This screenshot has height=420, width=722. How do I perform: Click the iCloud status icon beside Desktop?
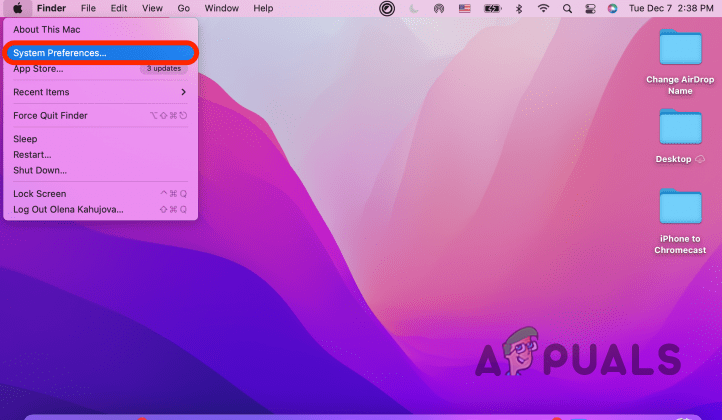pyautogui.click(x=700, y=159)
